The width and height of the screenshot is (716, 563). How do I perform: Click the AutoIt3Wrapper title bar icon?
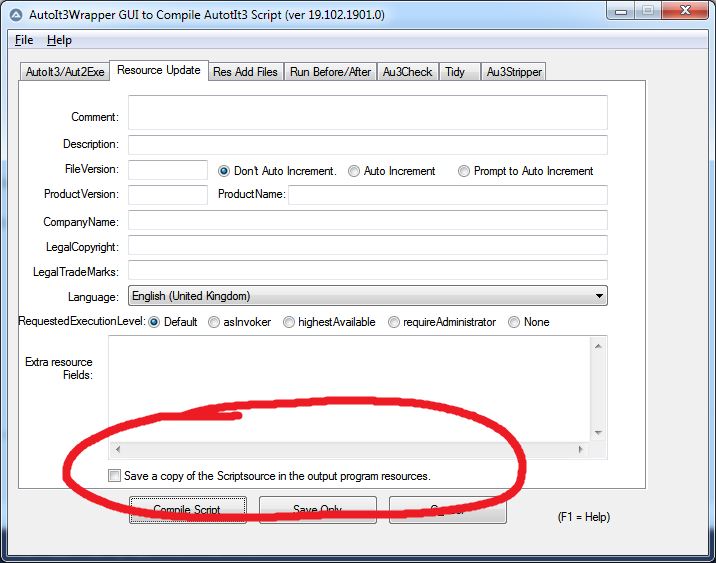(15, 15)
